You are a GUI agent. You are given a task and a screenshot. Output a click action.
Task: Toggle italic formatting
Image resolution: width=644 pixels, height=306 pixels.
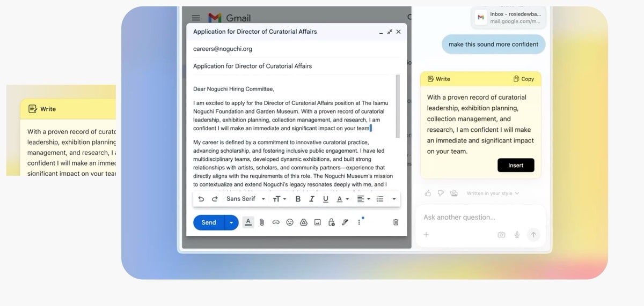pyautogui.click(x=311, y=199)
